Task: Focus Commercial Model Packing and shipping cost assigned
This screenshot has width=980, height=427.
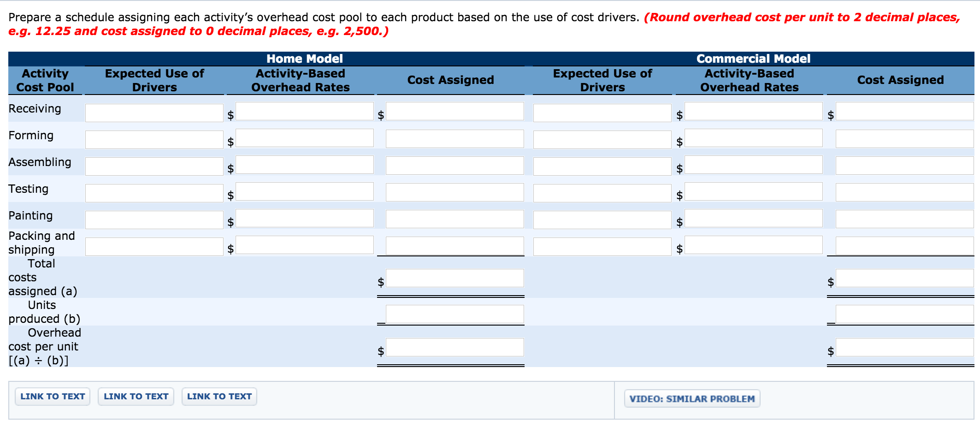Action: (904, 246)
